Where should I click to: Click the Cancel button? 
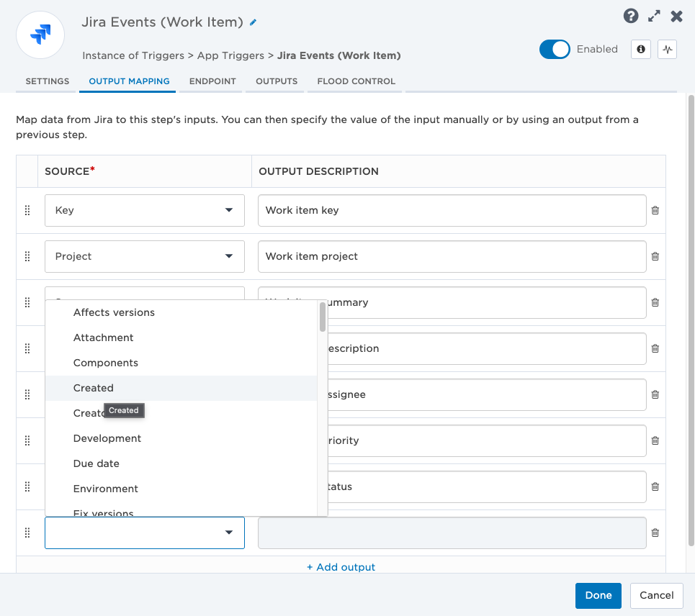(656, 596)
